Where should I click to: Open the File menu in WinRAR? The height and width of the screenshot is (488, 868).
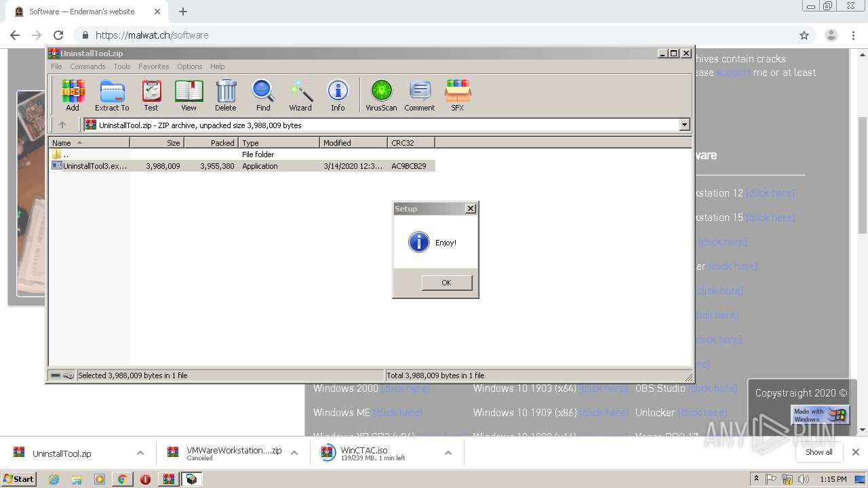[x=56, y=66]
